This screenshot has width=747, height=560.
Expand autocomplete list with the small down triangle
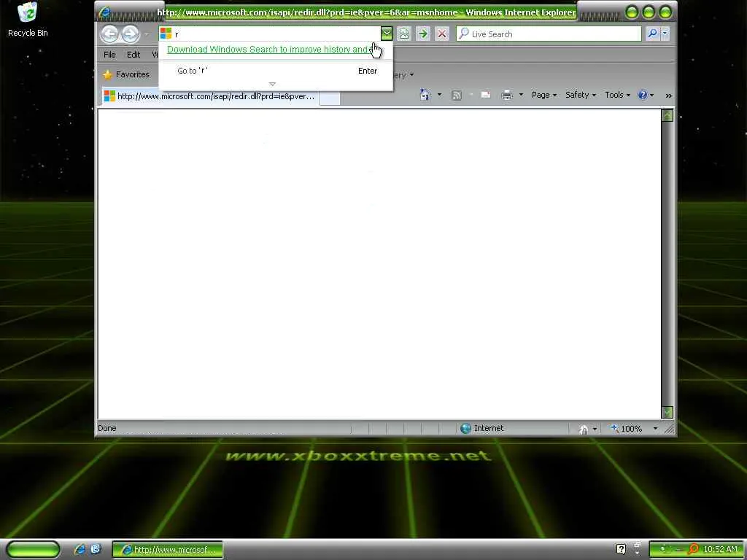point(272,85)
